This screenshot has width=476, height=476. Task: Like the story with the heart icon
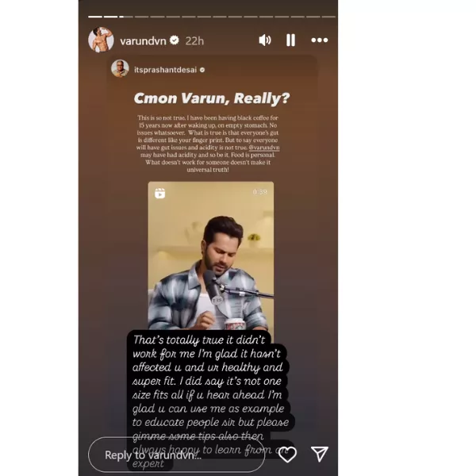[x=287, y=455]
